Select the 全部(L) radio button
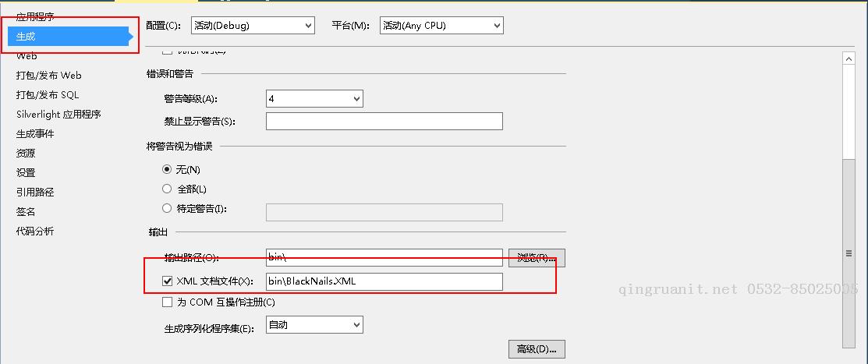 pyautogui.click(x=167, y=189)
